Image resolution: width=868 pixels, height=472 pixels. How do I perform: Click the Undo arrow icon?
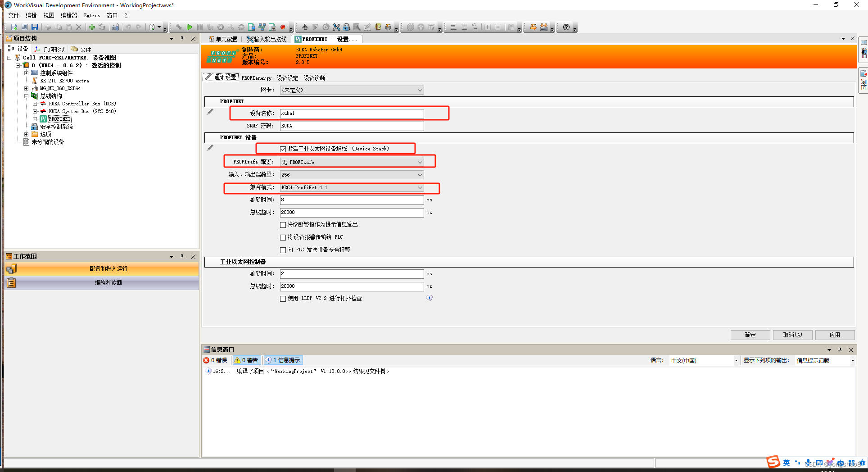point(128,27)
